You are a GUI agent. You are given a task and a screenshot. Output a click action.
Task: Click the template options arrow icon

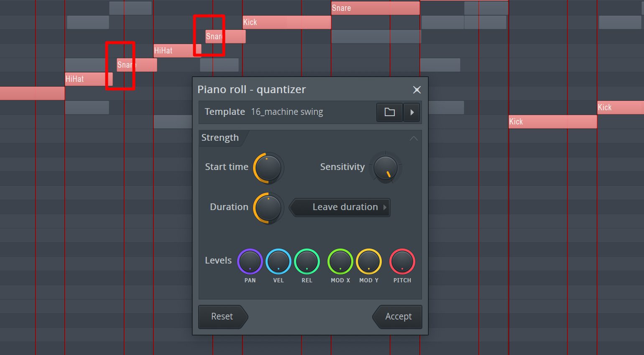[x=411, y=112]
